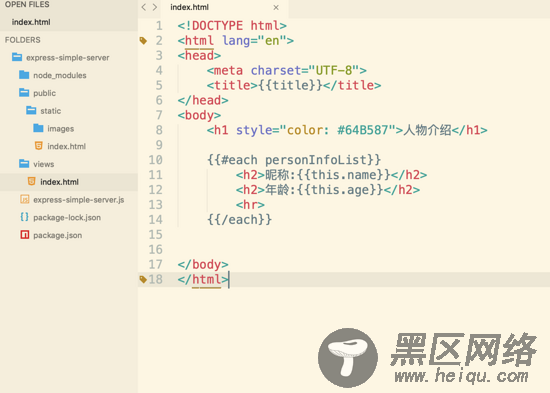Click the <hr> tag on line 13
The height and width of the screenshot is (393, 550).
[250, 205]
